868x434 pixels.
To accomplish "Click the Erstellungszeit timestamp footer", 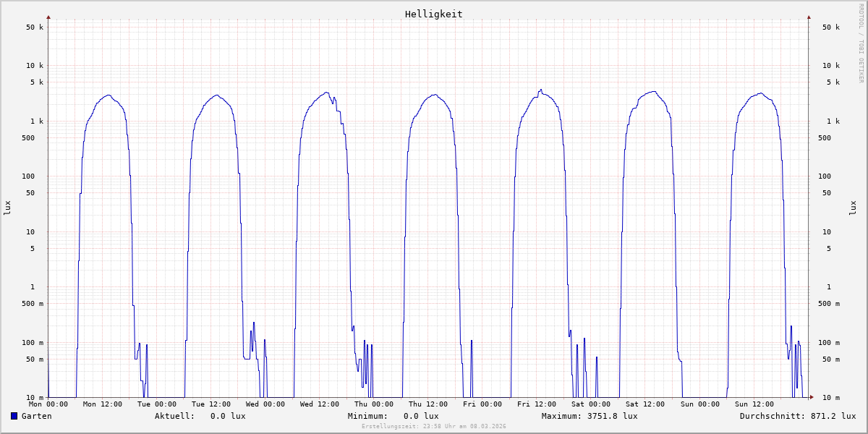I will (433, 427).
